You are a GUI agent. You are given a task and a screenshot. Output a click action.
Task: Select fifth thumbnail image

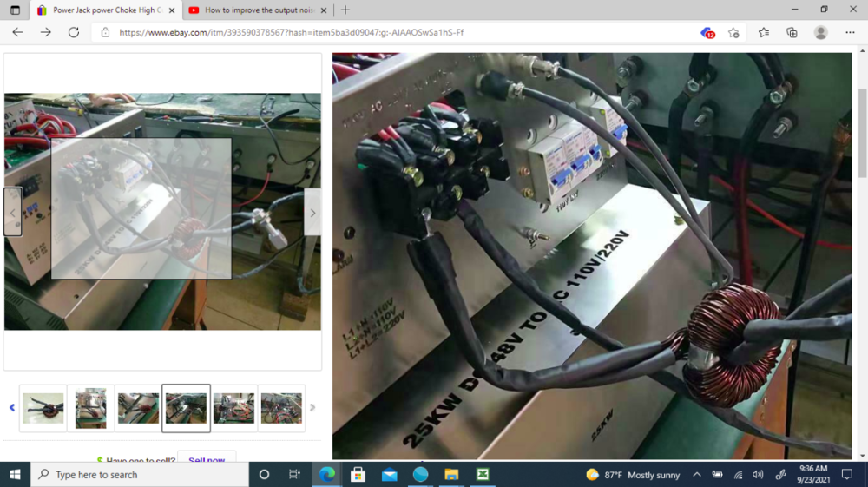pyautogui.click(x=233, y=408)
